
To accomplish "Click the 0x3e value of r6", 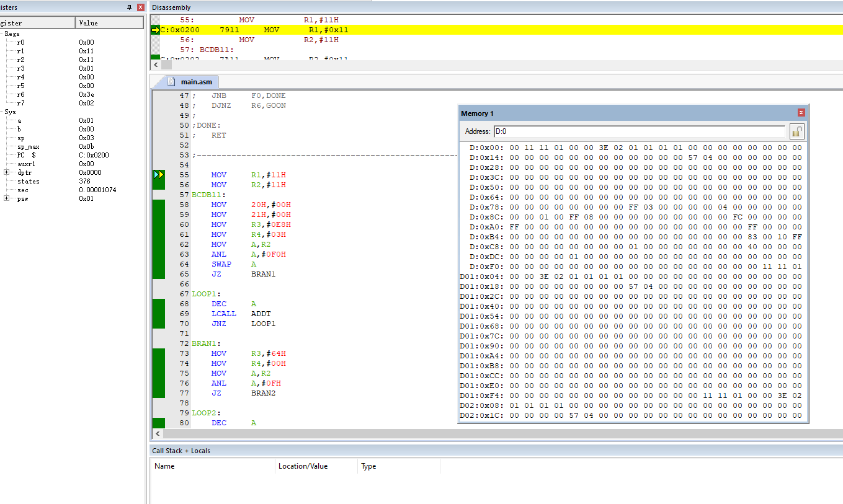I will (86, 94).
